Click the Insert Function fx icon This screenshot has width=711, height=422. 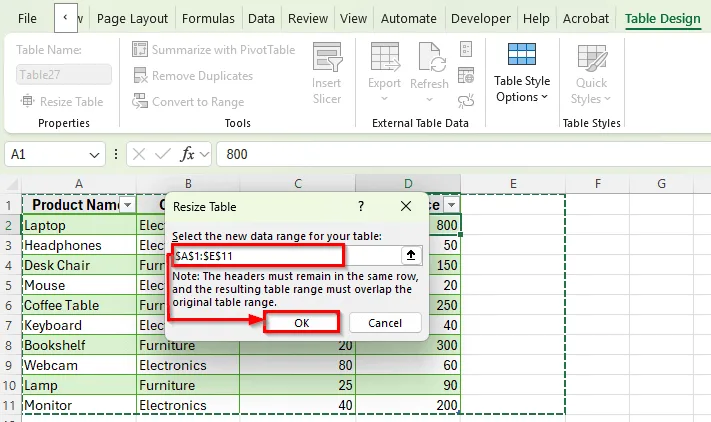click(x=187, y=154)
